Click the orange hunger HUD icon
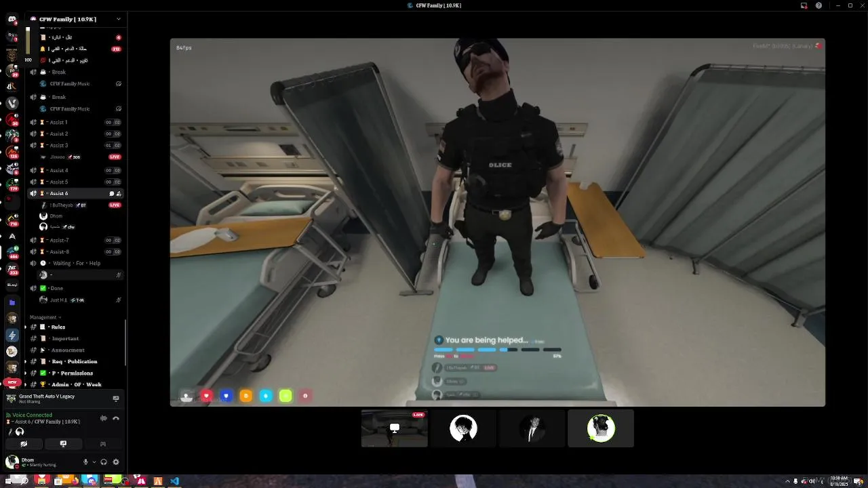 click(x=246, y=396)
